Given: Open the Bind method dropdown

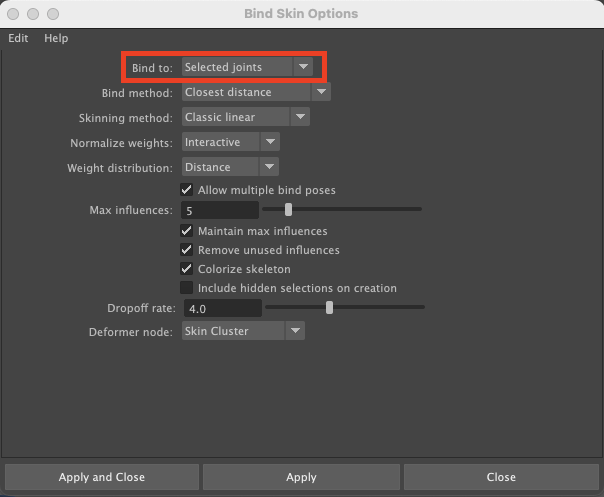Looking at the screenshot, I should click(x=256, y=92).
